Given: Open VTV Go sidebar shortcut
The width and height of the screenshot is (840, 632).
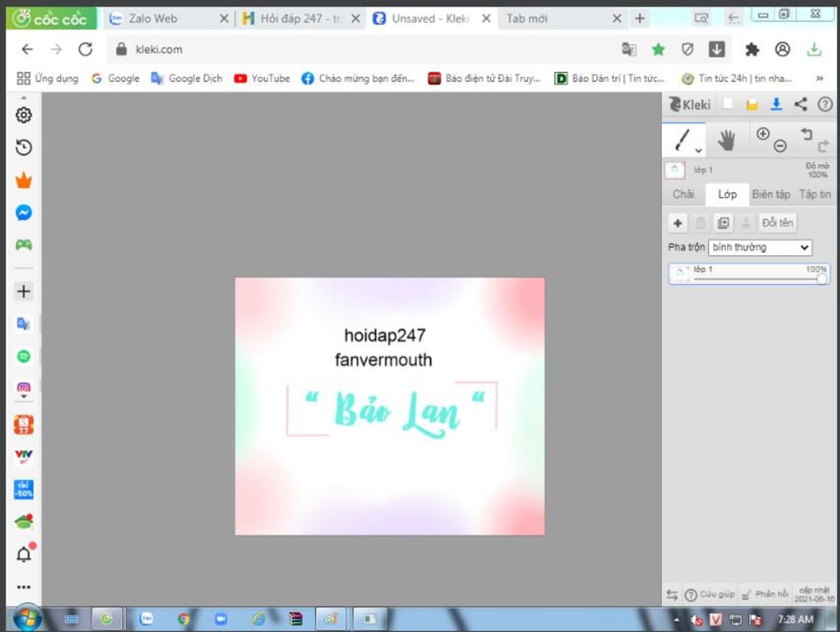Looking at the screenshot, I should pyautogui.click(x=24, y=456).
